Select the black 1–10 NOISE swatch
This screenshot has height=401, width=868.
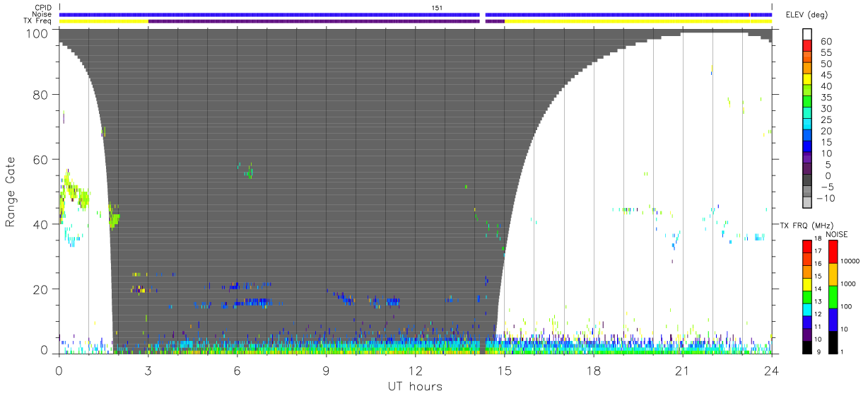pyautogui.click(x=833, y=342)
